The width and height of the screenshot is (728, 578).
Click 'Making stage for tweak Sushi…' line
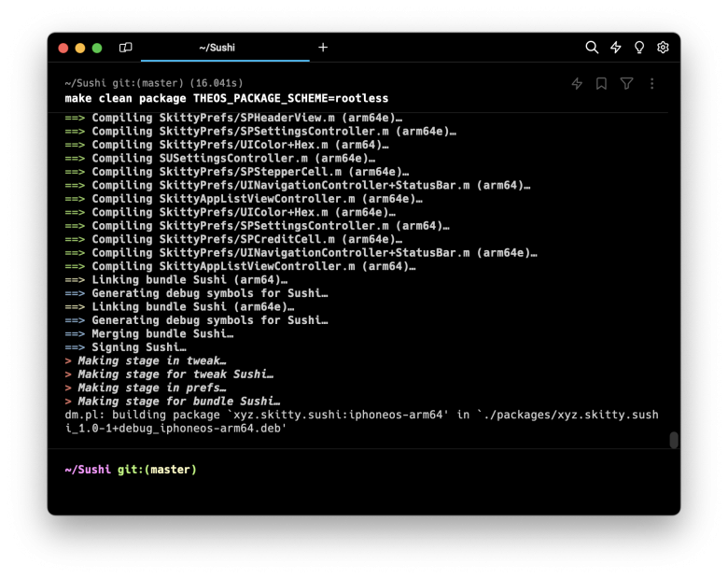pyautogui.click(x=169, y=374)
